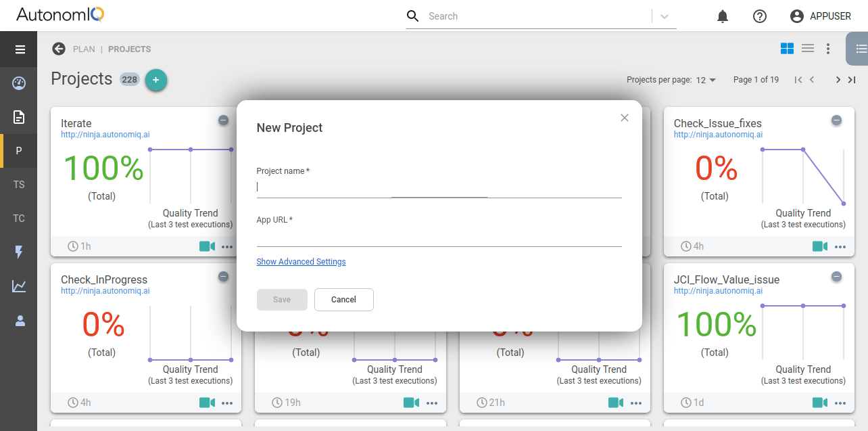Click the App URL input field
868x431 pixels.
(x=439, y=237)
